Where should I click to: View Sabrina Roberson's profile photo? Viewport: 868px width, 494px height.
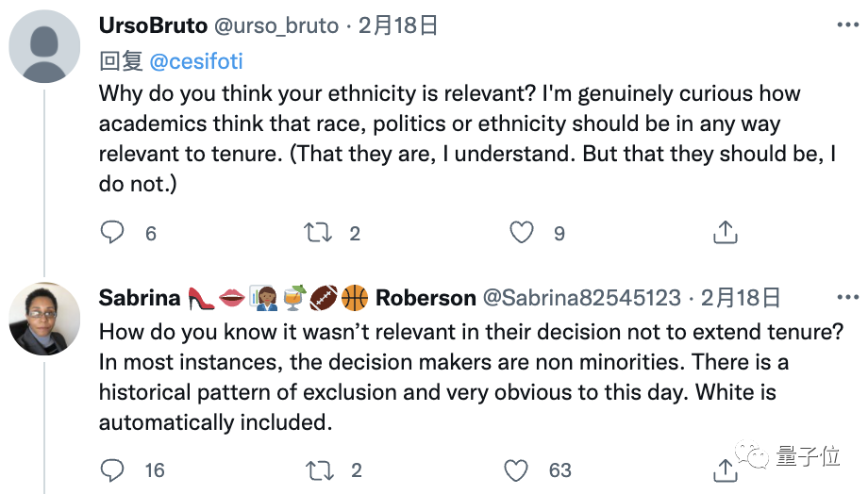coord(44,319)
